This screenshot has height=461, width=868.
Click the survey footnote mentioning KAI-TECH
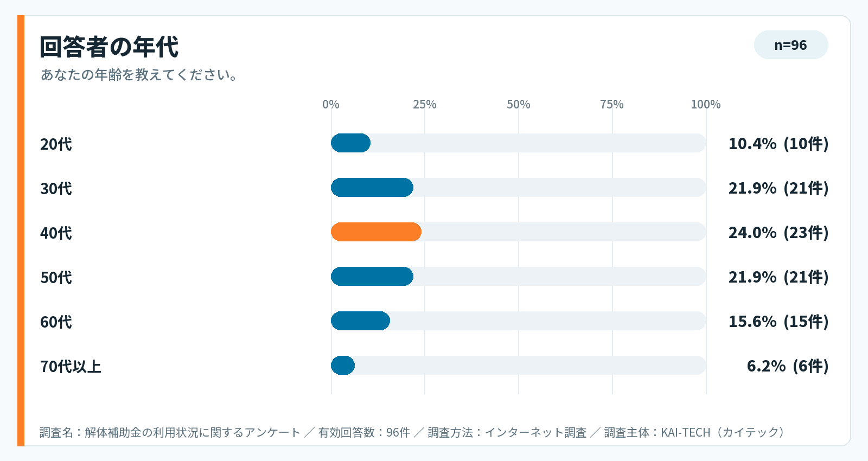pyautogui.click(x=412, y=432)
